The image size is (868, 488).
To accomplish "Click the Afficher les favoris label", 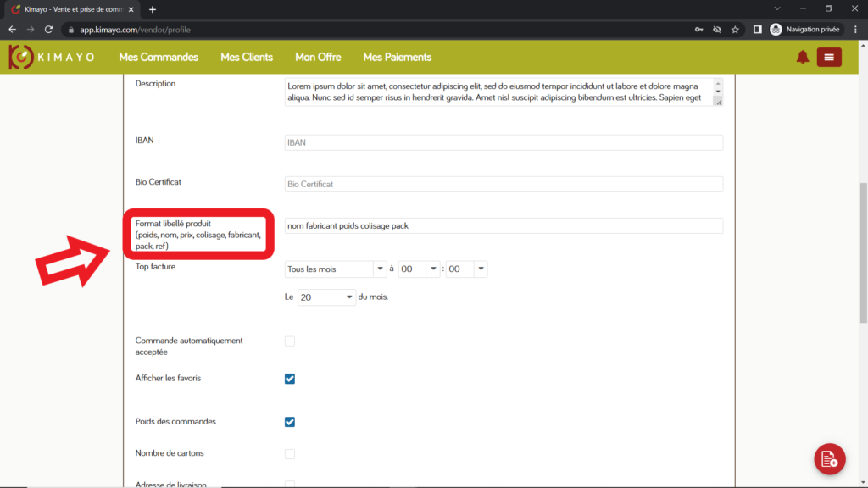I will [x=168, y=379].
